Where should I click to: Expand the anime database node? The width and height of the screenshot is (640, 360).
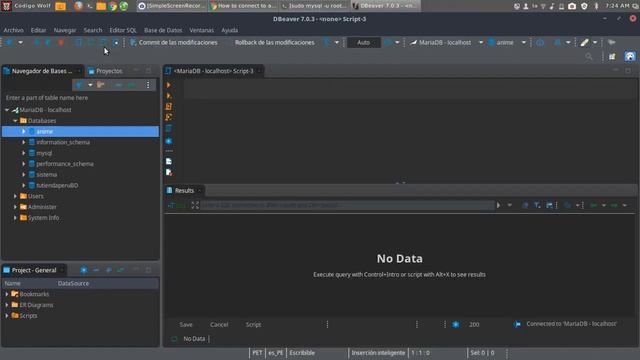24,131
